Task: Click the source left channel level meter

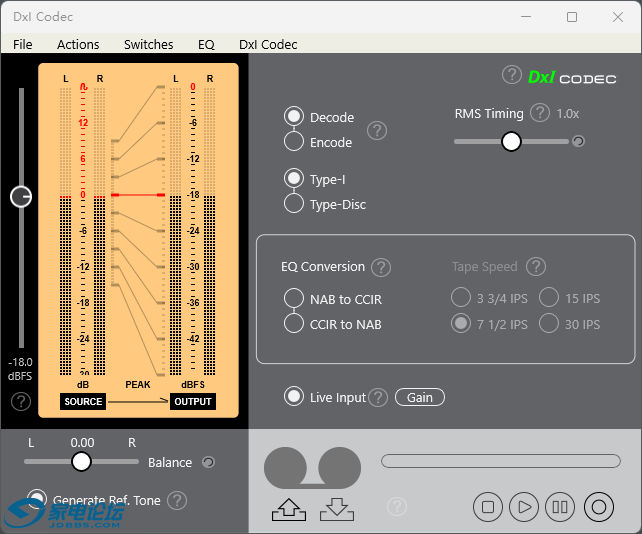Action: coord(66,231)
